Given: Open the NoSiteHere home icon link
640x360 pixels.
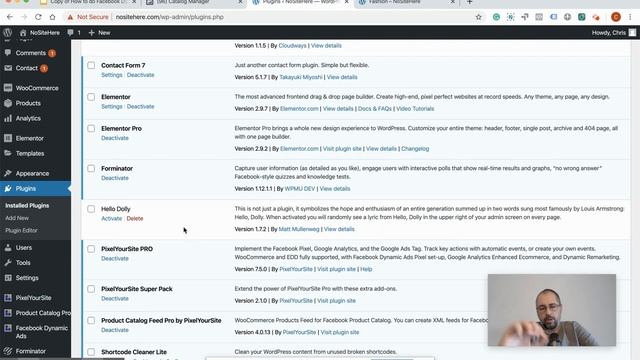Looking at the screenshot, I should 39,33.
